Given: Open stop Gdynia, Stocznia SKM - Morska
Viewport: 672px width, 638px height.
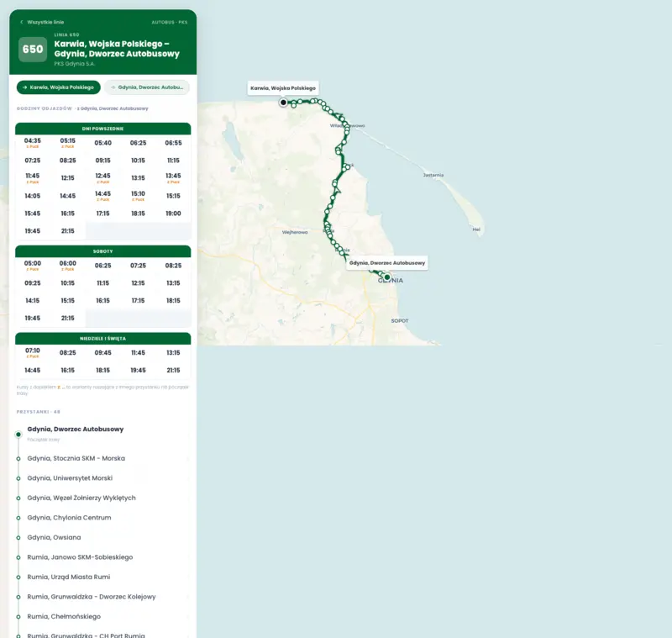Looking at the screenshot, I should (x=76, y=458).
